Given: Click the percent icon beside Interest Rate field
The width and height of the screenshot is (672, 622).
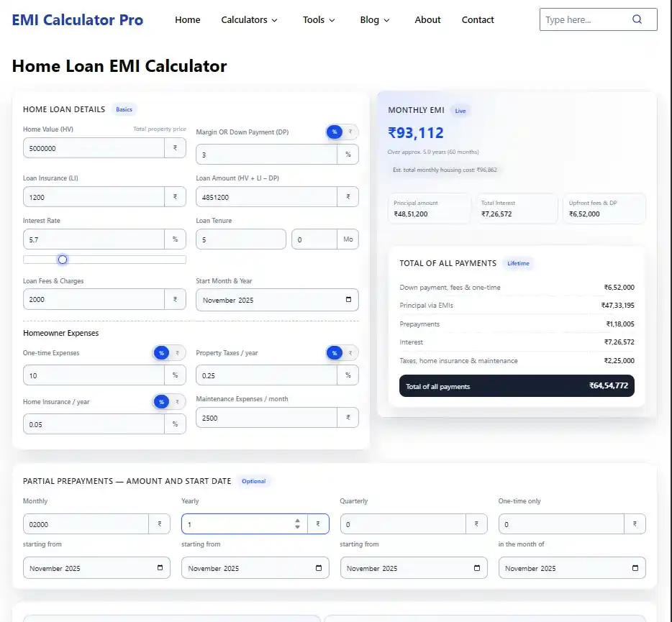Looking at the screenshot, I should pos(176,239).
